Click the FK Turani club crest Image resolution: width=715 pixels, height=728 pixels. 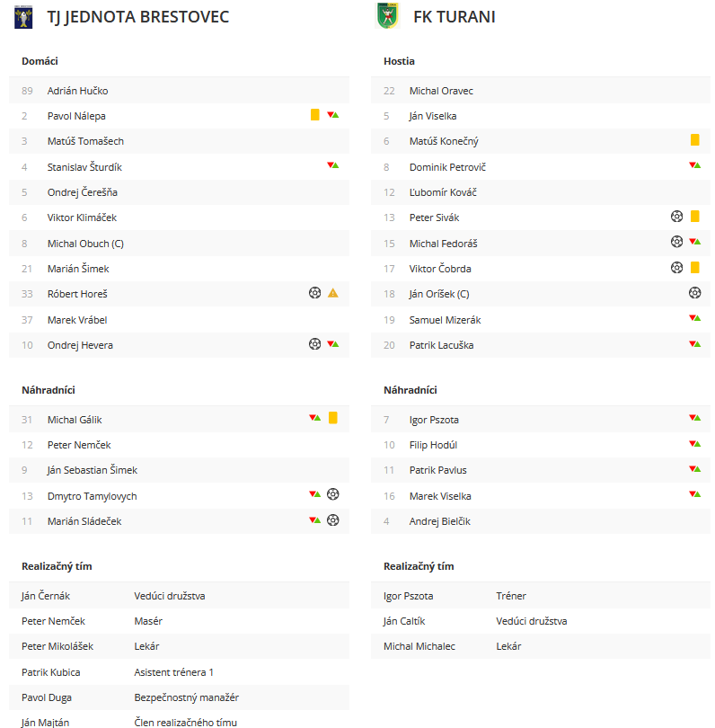(387, 16)
